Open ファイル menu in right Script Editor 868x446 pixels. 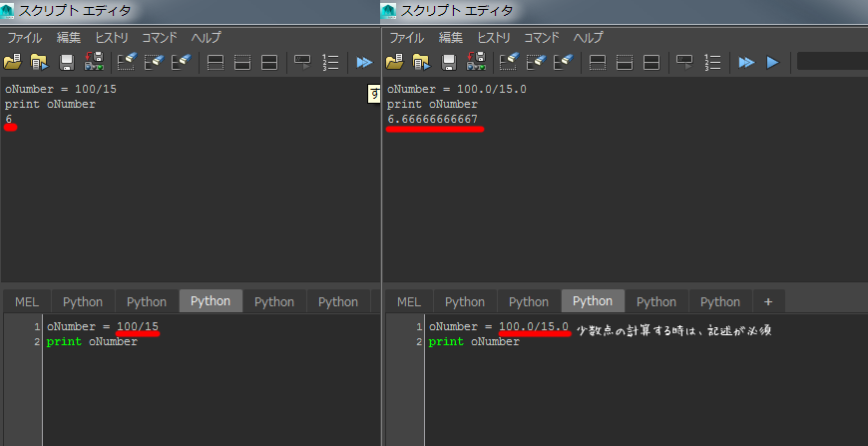(406, 38)
